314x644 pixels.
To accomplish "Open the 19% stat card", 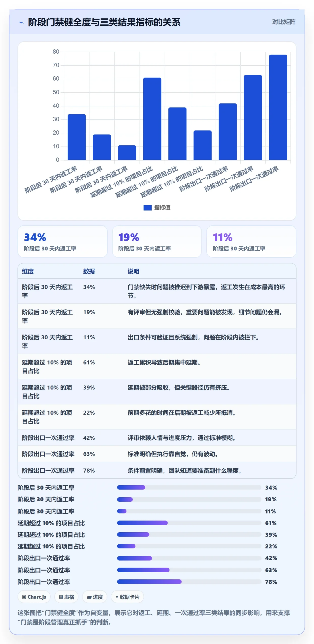I will pos(157,241).
